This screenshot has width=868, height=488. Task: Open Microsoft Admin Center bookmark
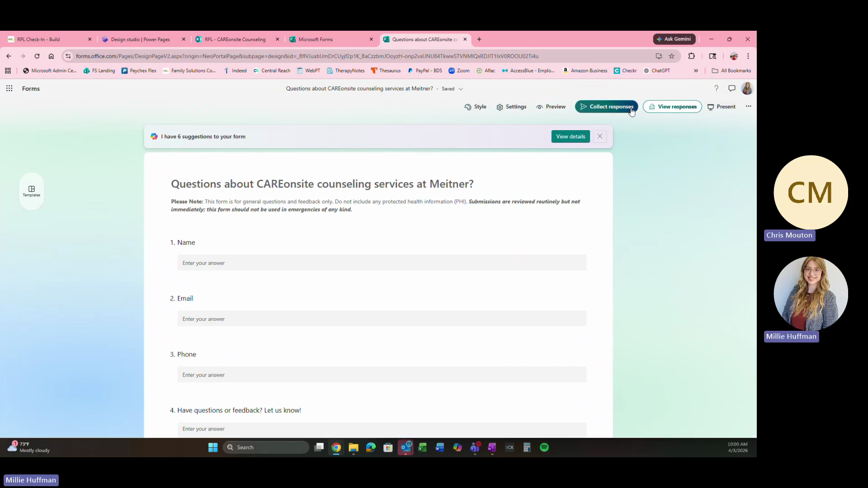click(50, 70)
